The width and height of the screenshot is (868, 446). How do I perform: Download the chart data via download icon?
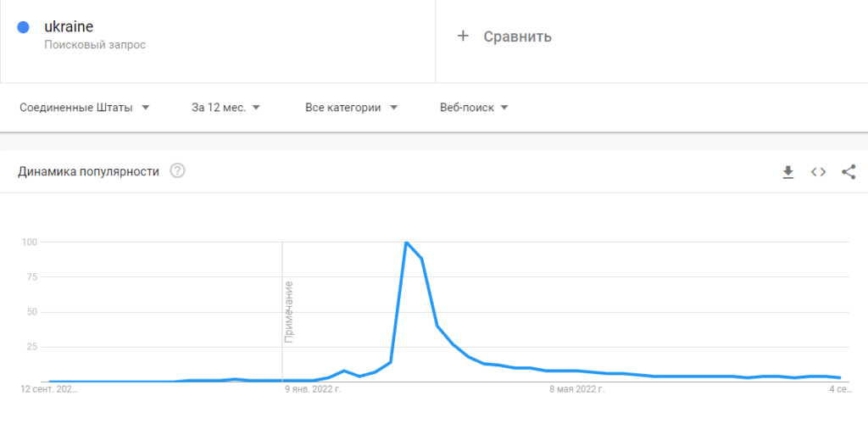(x=787, y=172)
